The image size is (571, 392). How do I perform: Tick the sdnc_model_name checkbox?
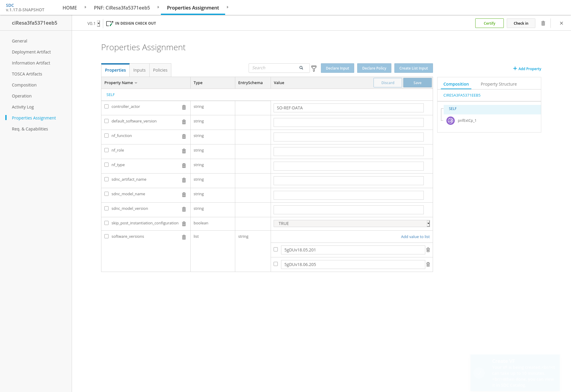[x=106, y=194]
